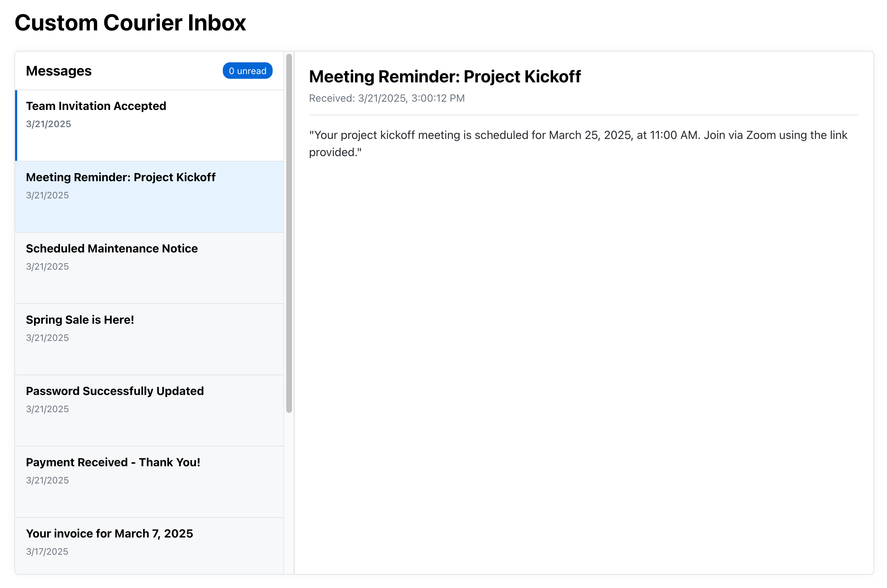Viewport: 887px width, 588px height.
Task: Click the message list scrollbar thumb
Action: 289,232
